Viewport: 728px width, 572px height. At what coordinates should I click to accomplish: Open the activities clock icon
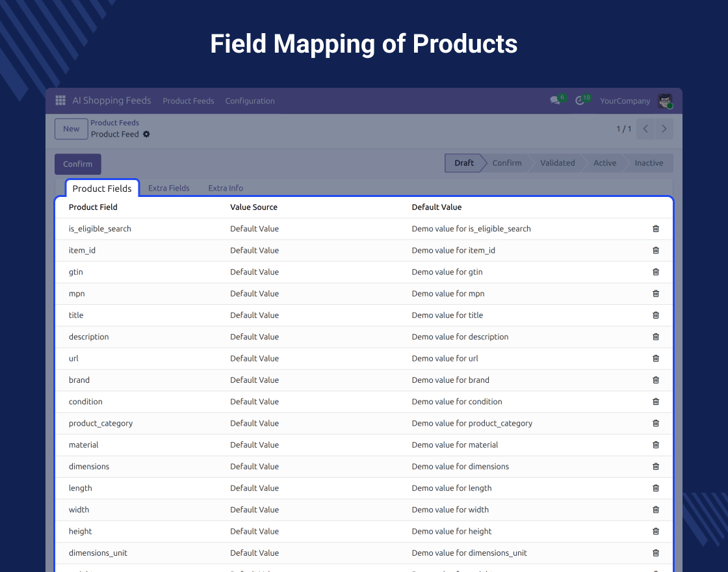pyautogui.click(x=579, y=101)
